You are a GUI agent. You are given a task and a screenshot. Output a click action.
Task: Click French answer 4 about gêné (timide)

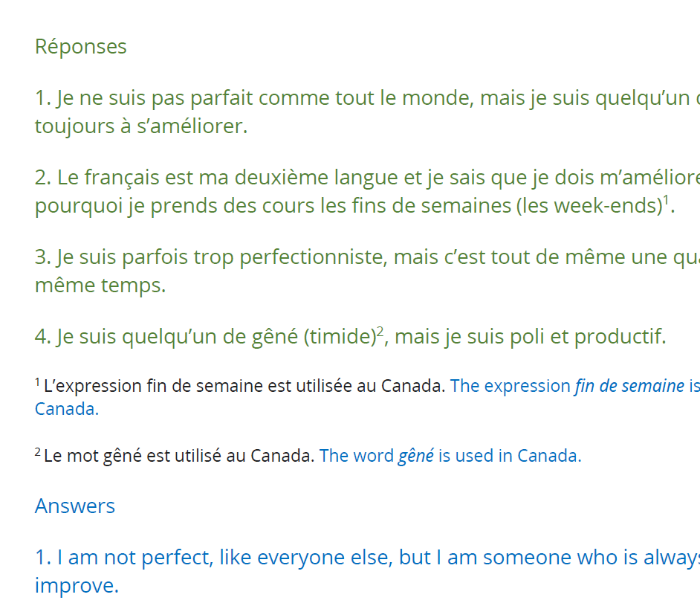pyautogui.click(x=351, y=336)
